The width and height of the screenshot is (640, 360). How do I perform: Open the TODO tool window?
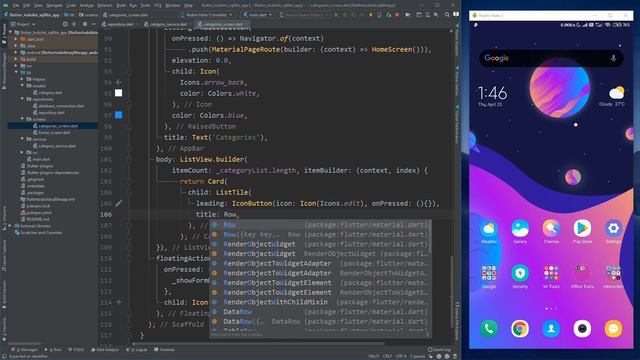pyautogui.click(x=76, y=350)
